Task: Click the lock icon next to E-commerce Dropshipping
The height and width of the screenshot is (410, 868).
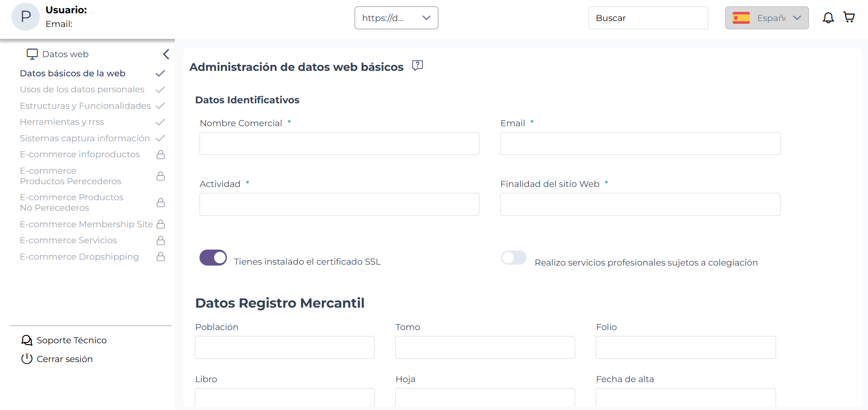Action: pyautogui.click(x=161, y=256)
